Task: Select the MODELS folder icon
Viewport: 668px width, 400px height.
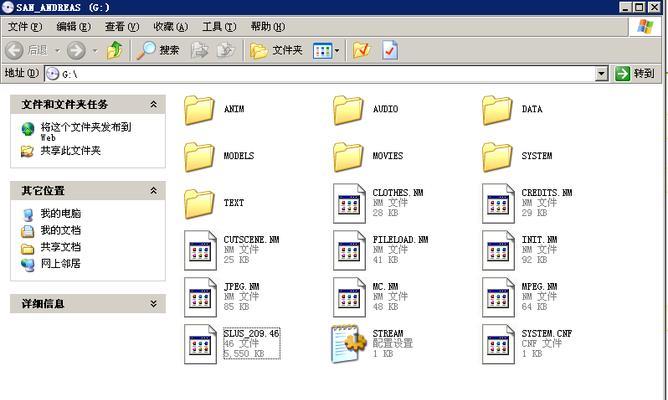Action: pos(199,157)
